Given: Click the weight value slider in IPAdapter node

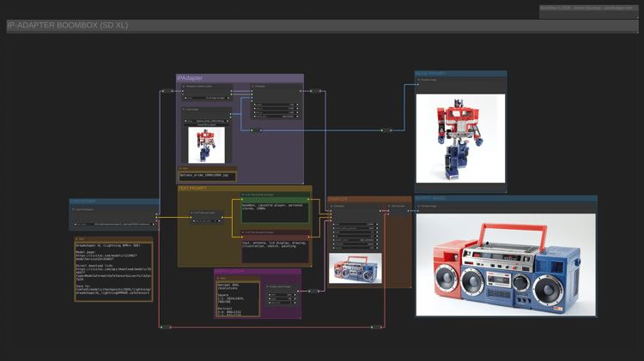Looking at the screenshot, I should [275, 105].
